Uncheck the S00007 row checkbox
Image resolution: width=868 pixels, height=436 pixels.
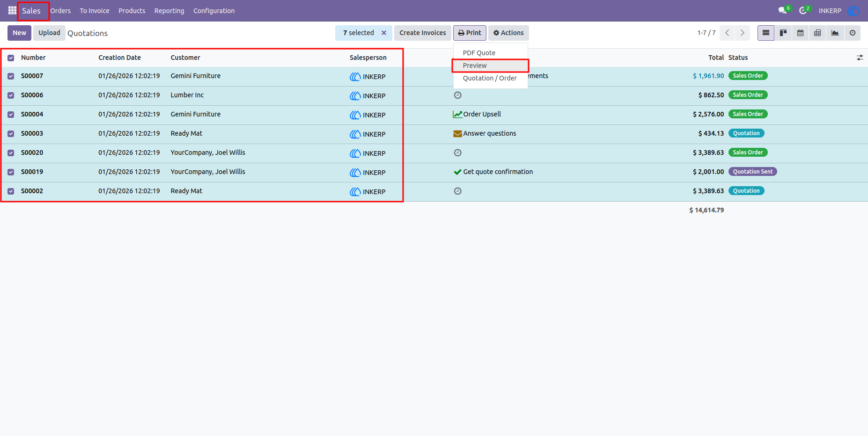pyautogui.click(x=11, y=76)
